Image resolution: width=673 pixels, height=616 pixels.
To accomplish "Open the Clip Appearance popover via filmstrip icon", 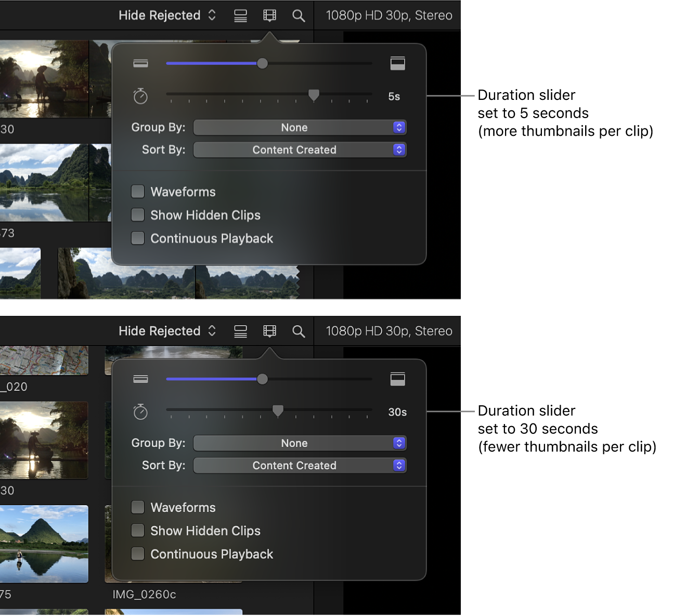I will (269, 15).
